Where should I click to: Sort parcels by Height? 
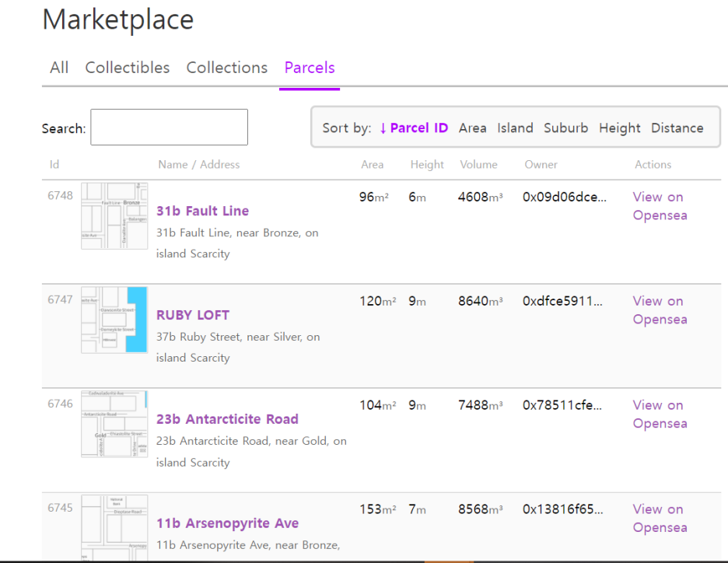(619, 128)
